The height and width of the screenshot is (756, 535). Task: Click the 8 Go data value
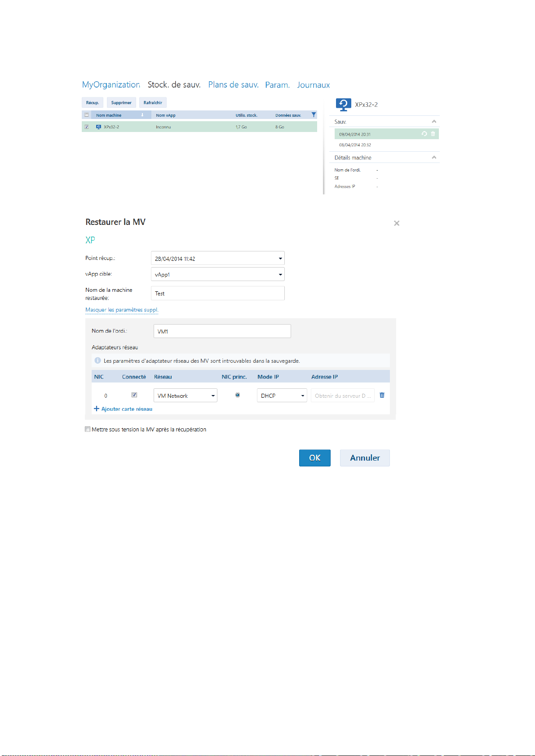pyautogui.click(x=280, y=127)
